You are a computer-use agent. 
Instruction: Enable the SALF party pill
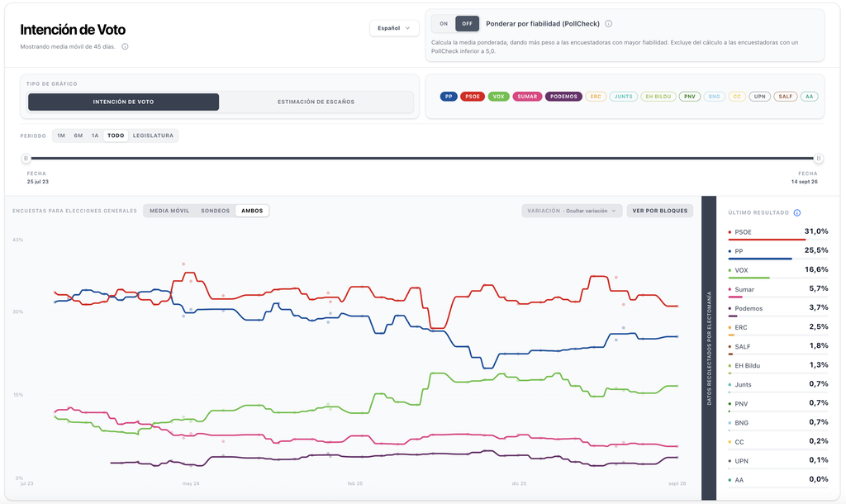(786, 97)
